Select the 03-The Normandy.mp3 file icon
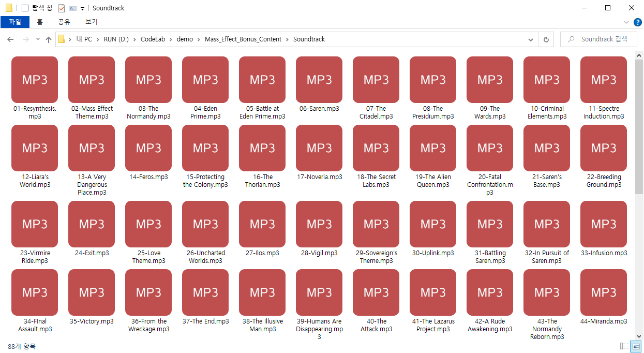This screenshot has width=644, height=353. [148, 80]
